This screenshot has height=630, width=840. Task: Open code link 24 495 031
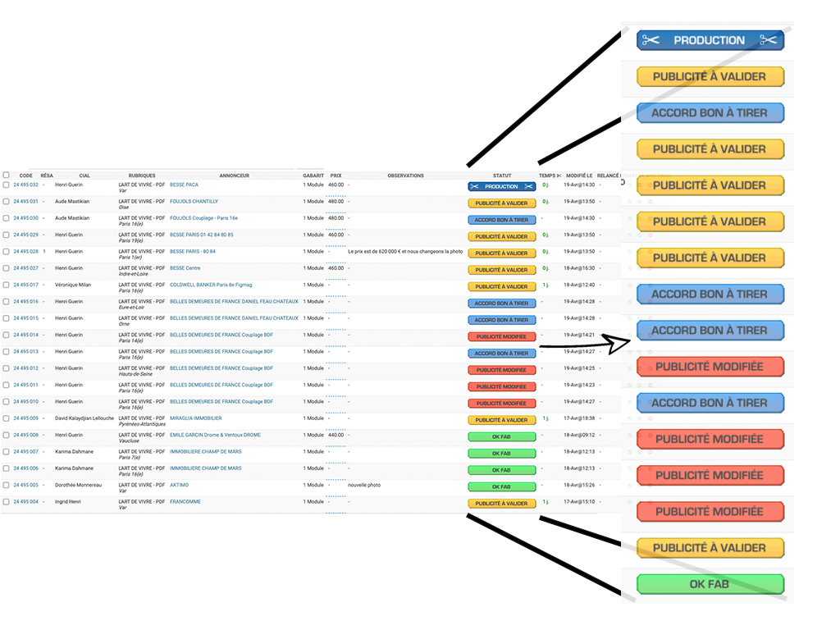click(25, 202)
